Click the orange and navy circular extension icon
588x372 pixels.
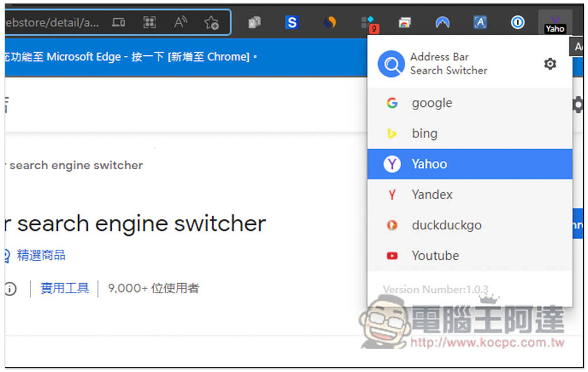[x=330, y=23]
